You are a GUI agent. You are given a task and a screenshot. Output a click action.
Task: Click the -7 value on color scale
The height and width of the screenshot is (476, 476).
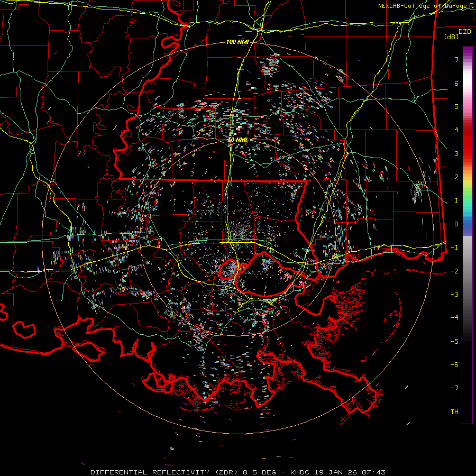(x=454, y=388)
